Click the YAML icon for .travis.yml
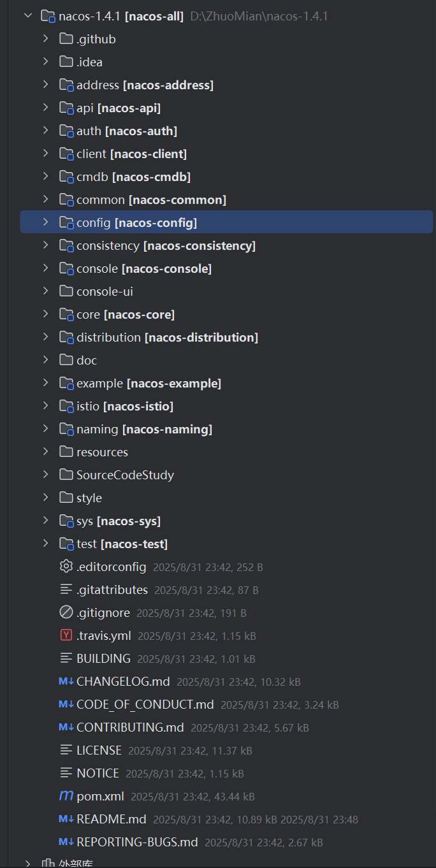This screenshot has width=436, height=868. (x=66, y=635)
